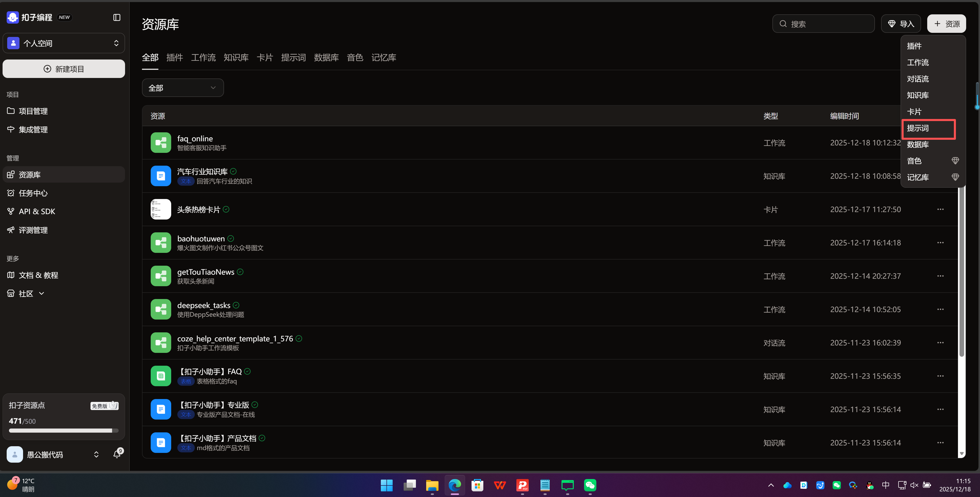Open WeChat from the taskbar
Screen dimensions: 980x497
point(590,485)
